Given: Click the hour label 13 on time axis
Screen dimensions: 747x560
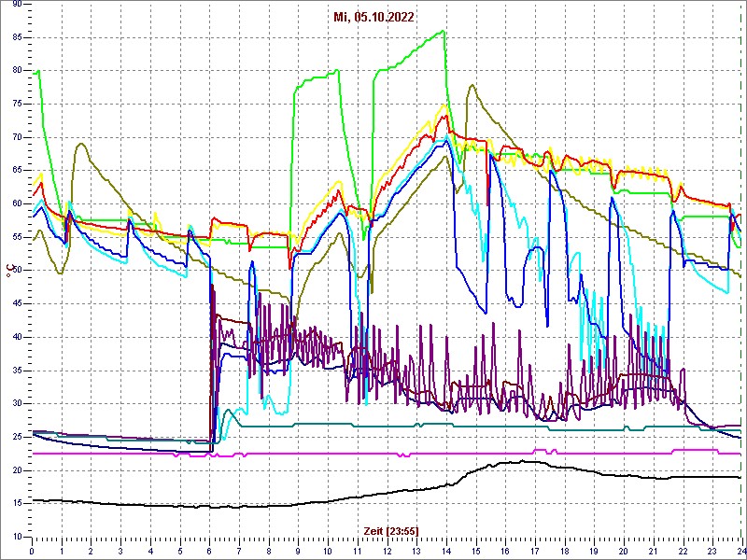Looking at the screenshot, I should (416, 550).
